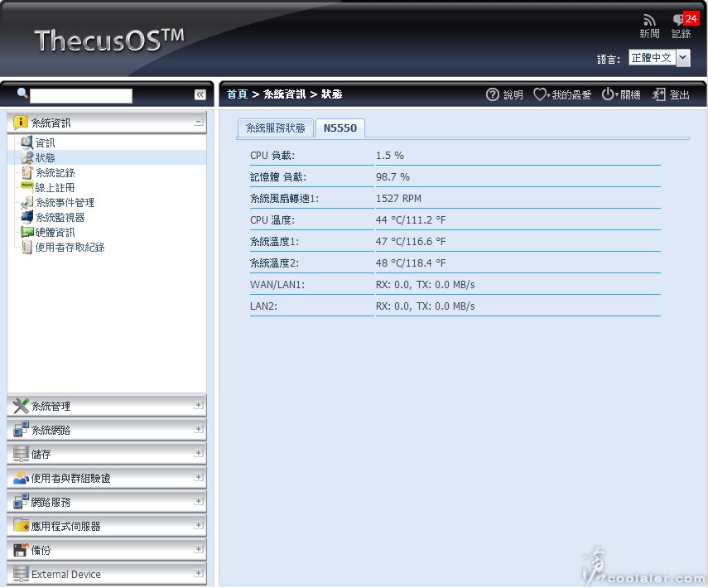The image size is (708, 588).
Task: Click the 系統事件管理 icon
Action: tap(27, 202)
